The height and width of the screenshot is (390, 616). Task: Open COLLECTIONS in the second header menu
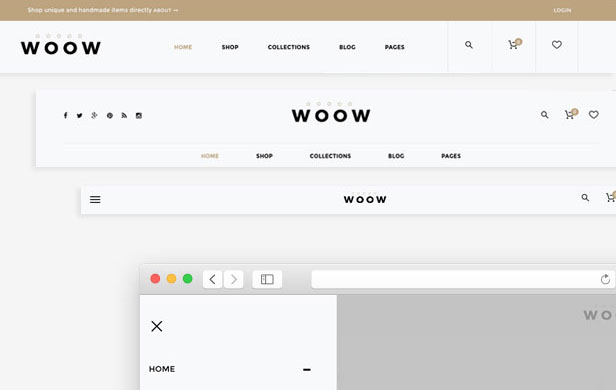coord(330,156)
